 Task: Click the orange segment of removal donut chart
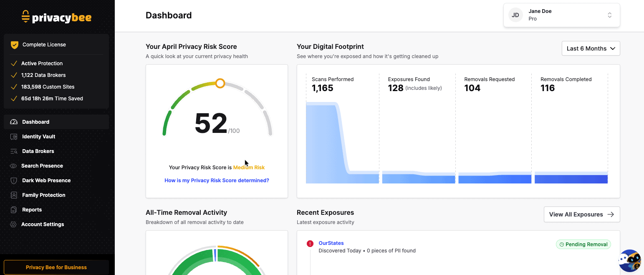240,254
